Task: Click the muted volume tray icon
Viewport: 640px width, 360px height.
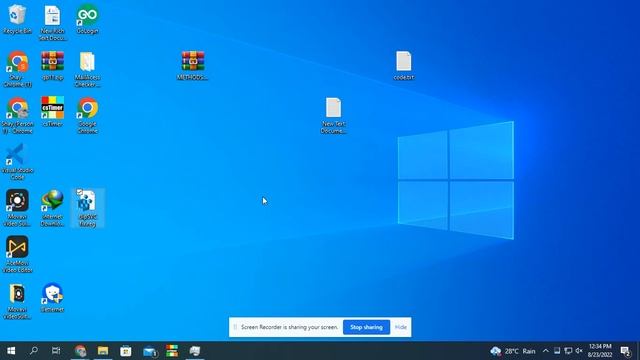Action: (x=579, y=351)
